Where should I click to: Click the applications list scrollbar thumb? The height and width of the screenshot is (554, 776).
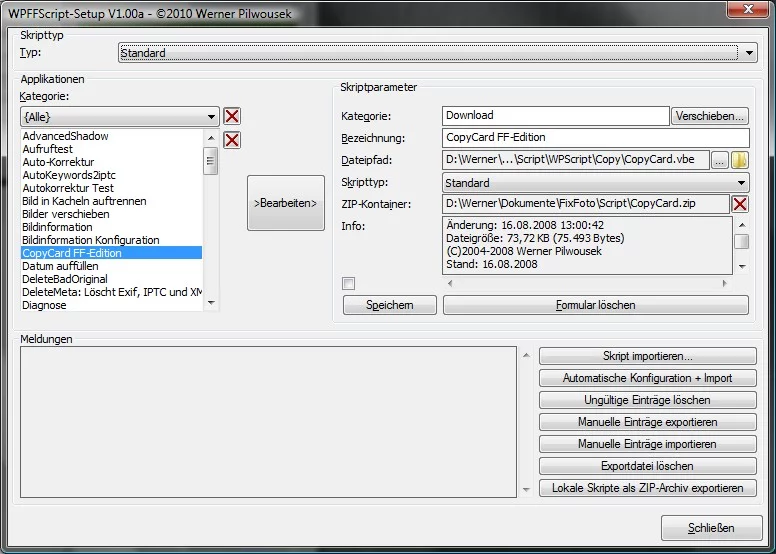pos(211,161)
